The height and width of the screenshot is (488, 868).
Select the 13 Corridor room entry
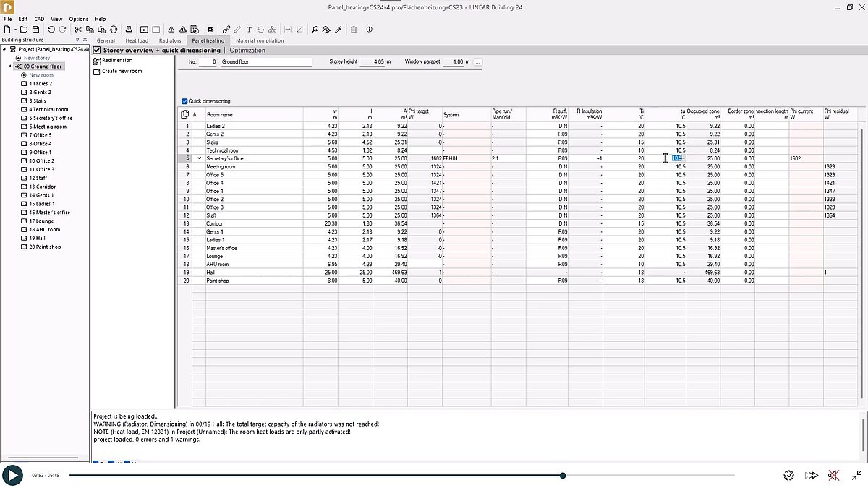[x=42, y=187]
